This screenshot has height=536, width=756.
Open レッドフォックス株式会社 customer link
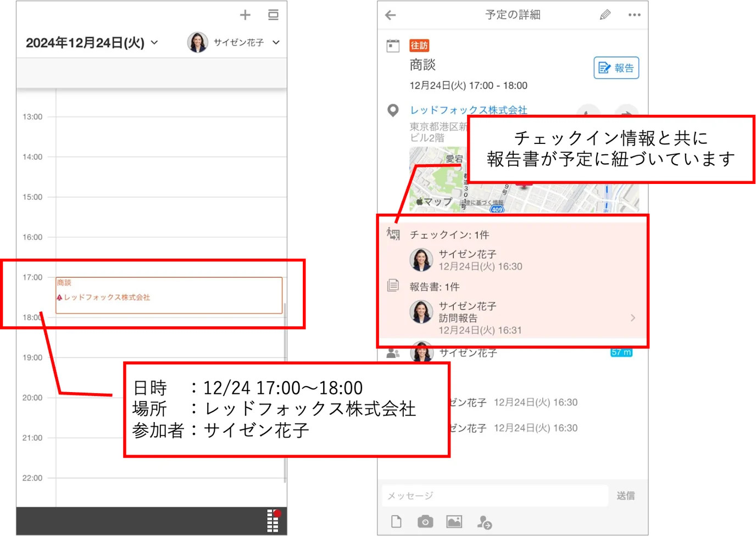point(469,110)
